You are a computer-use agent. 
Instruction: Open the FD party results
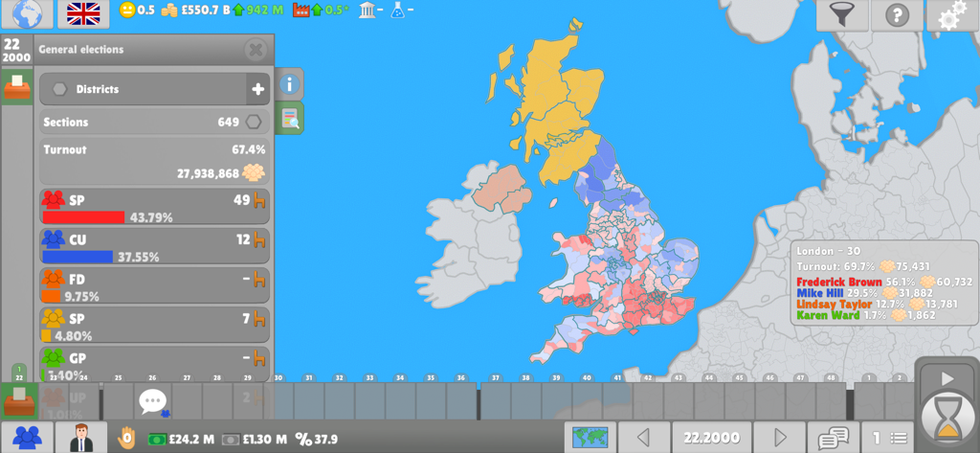(154, 285)
